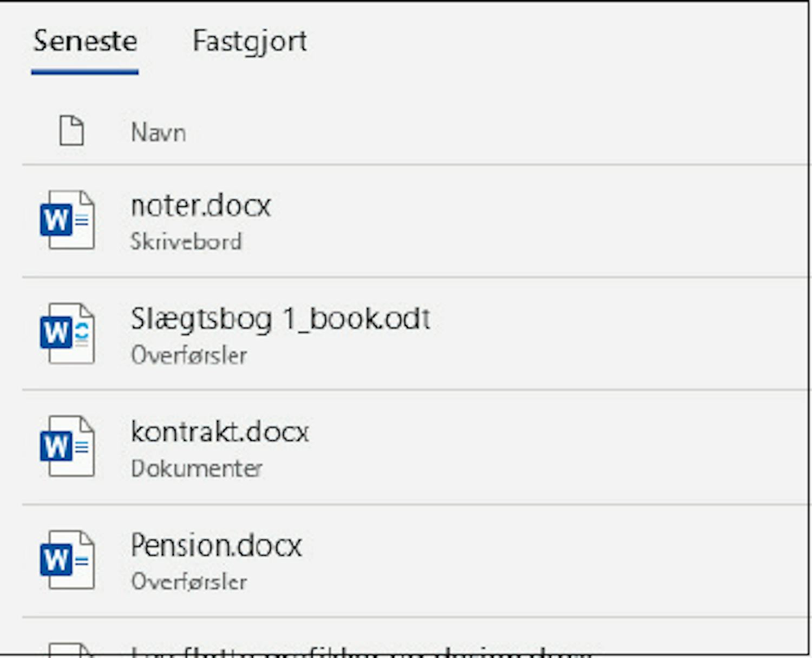Open the Slægtsbog 1_book.odt document name

(280, 319)
